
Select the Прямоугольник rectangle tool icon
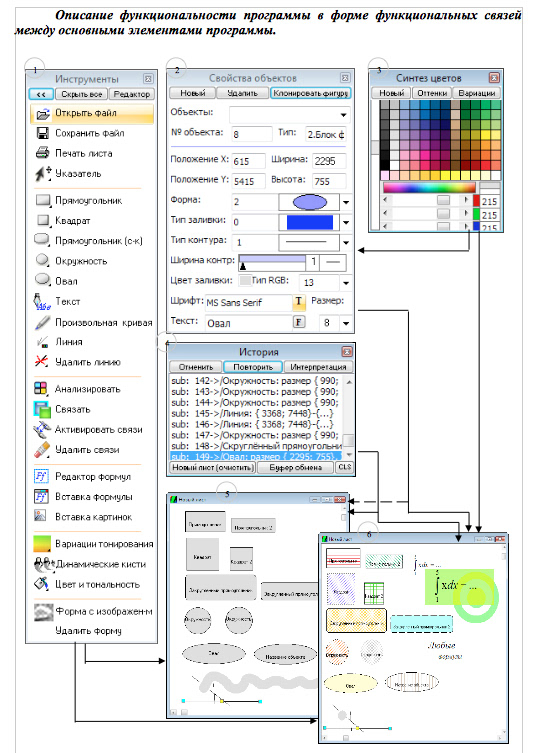[x=43, y=200]
